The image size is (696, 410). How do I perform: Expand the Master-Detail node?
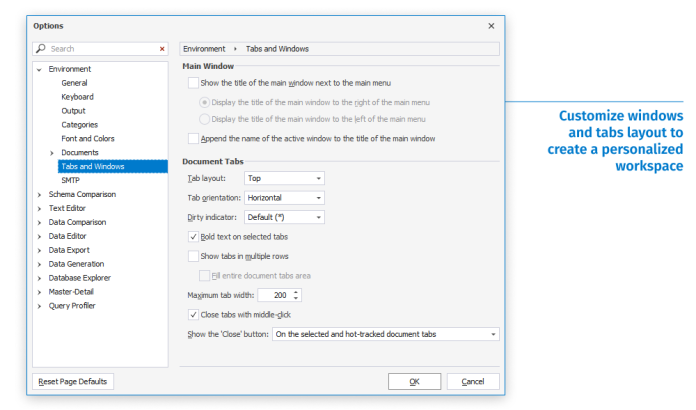click(x=40, y=292)
